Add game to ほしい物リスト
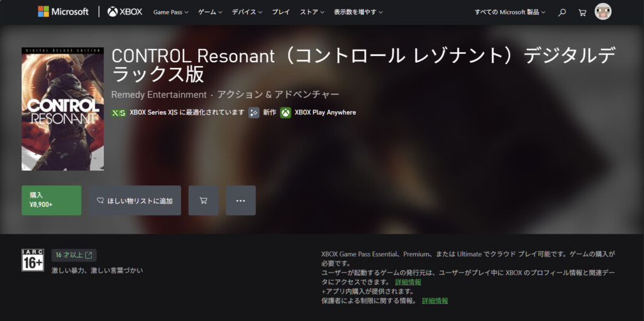 click(x=135, y=200)
